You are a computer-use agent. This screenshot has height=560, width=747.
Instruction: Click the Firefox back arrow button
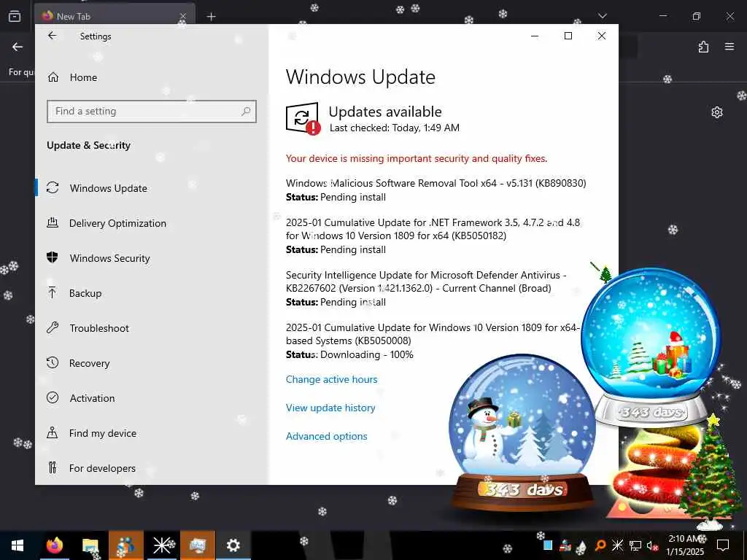(x=18, y=47)
